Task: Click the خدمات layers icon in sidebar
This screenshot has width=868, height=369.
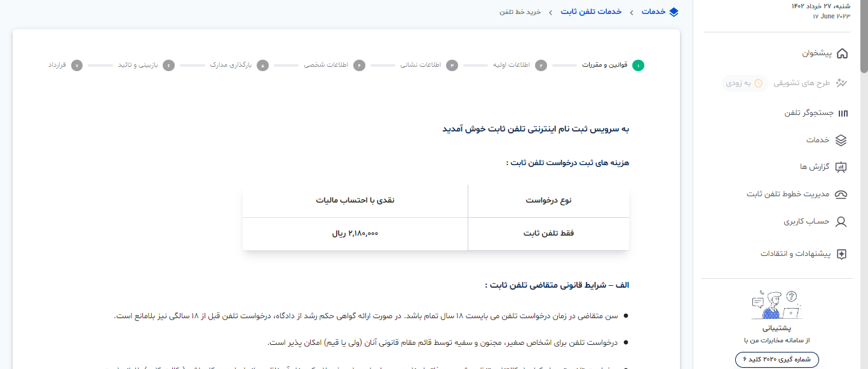Action: 841,140
